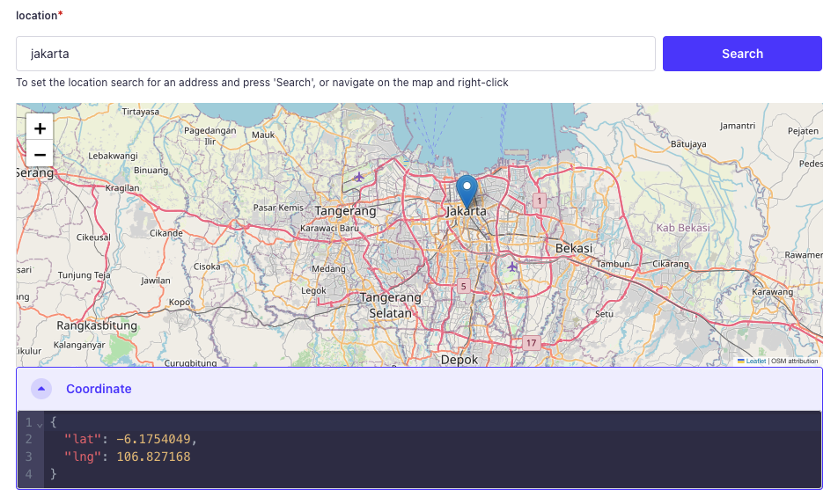Click the Batujaya label on the map
The image size is (838, 504).
[x=688, y=144]
